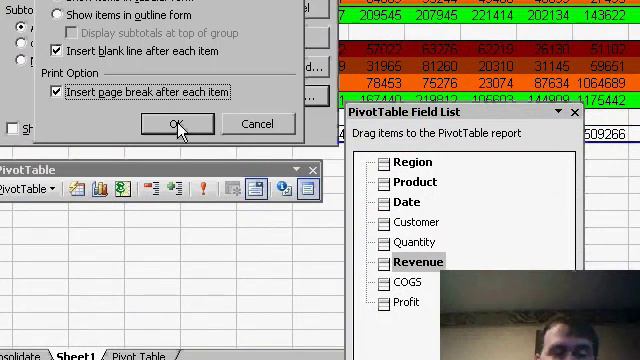
Task: Close the PivotTable Field List pane
Action: point(575,112)
